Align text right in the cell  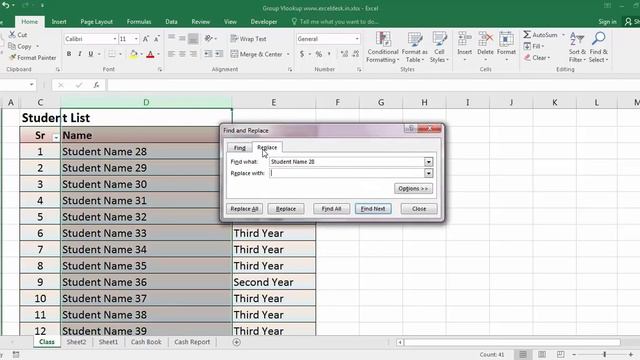[193, 54]
